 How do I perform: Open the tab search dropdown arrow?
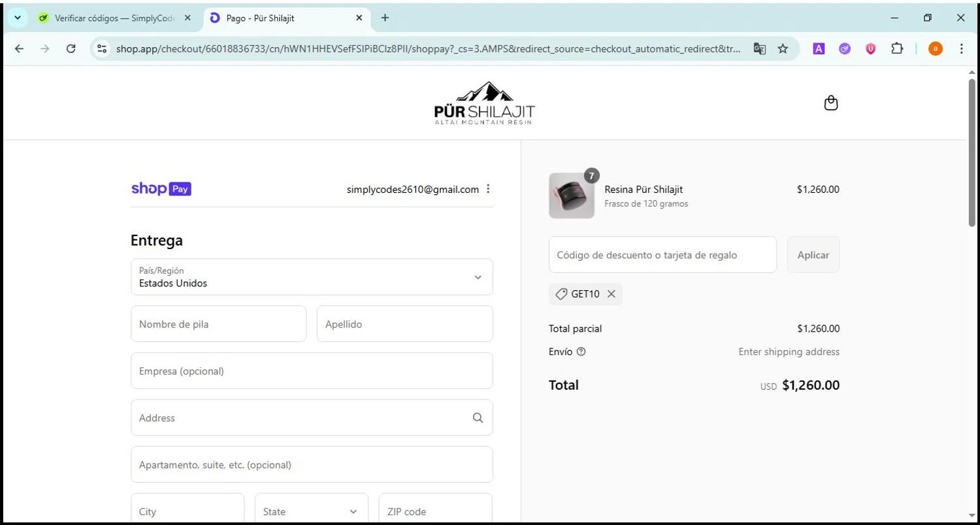coord(18,18)
